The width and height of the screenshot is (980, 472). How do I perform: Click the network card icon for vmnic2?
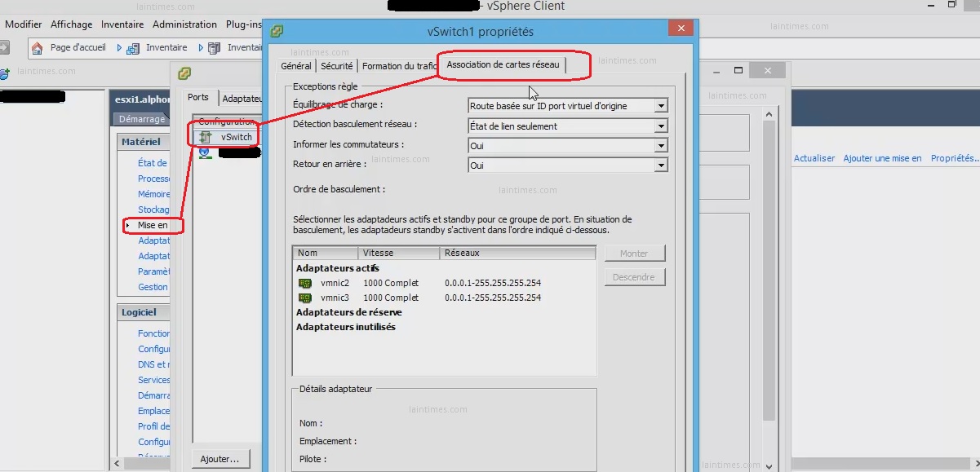[304, 283]
